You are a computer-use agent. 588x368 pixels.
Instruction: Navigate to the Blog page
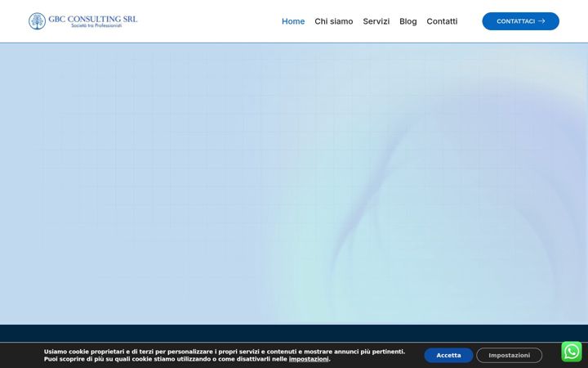click(x=408, y=21)
